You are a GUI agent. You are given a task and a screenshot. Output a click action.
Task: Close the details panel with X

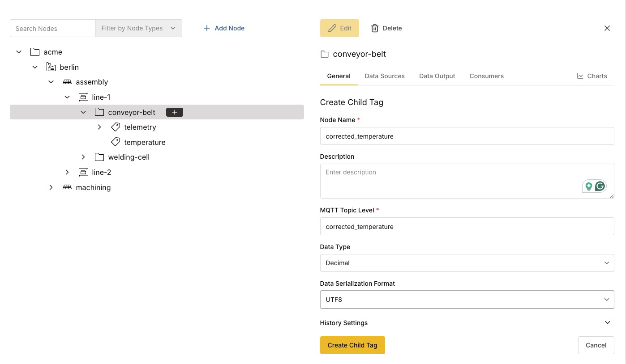(607, 28)
